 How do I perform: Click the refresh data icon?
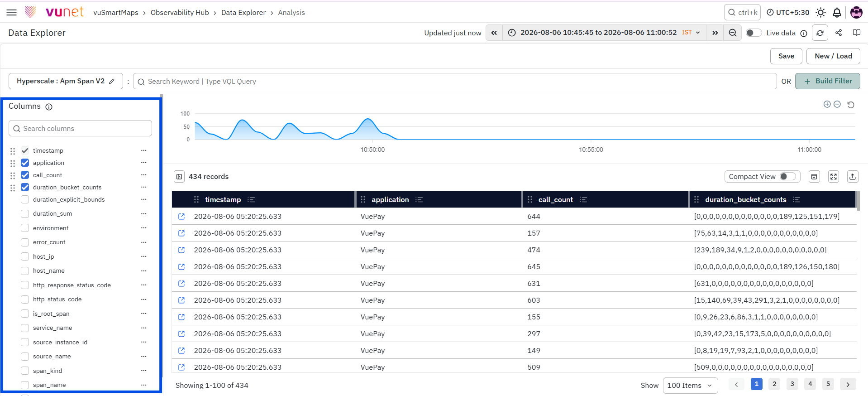[820, 33]
